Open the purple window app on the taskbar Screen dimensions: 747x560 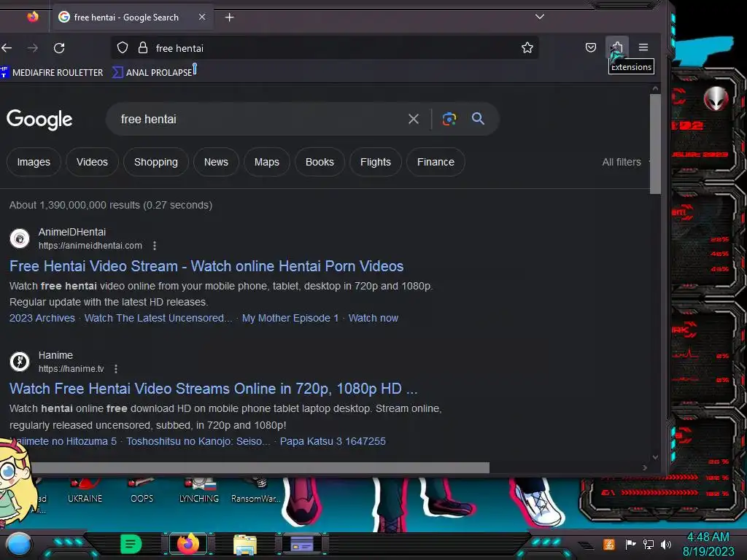tap(301, 544)
